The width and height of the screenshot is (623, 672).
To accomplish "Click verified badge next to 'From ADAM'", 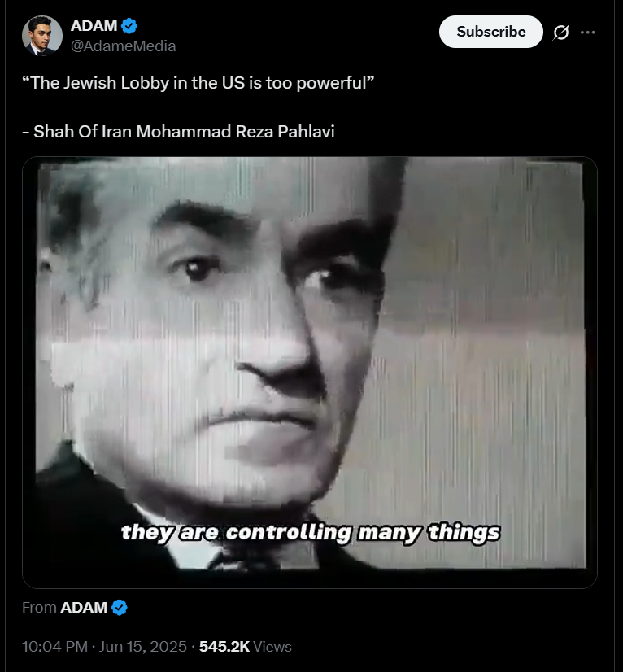I will point(119,607).
